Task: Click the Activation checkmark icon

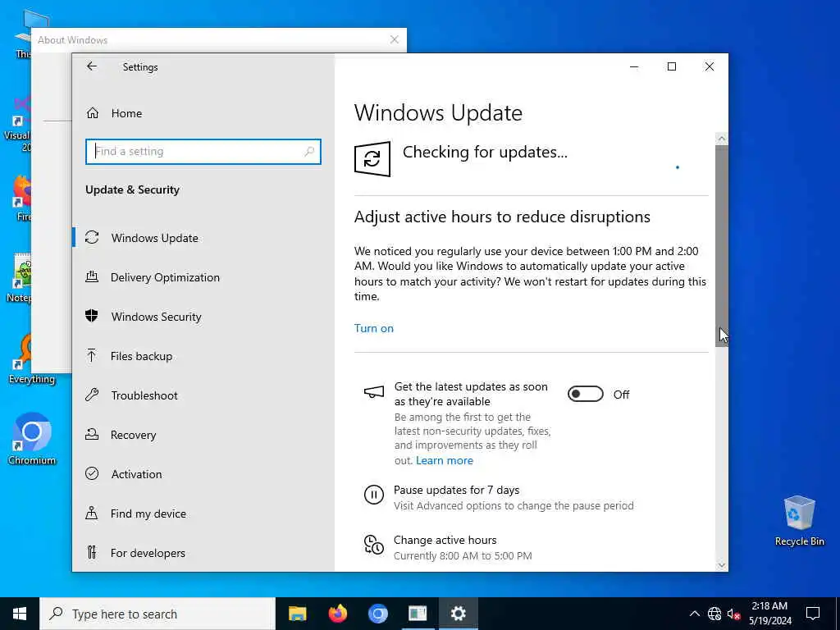Action: click(x=92, y=473)
